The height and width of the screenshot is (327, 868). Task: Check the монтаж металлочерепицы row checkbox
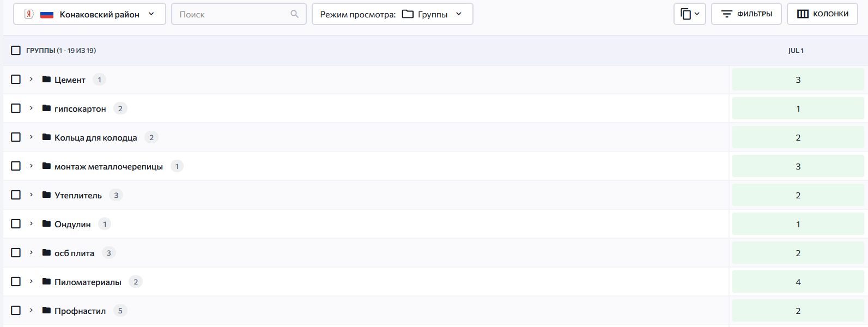16,166
